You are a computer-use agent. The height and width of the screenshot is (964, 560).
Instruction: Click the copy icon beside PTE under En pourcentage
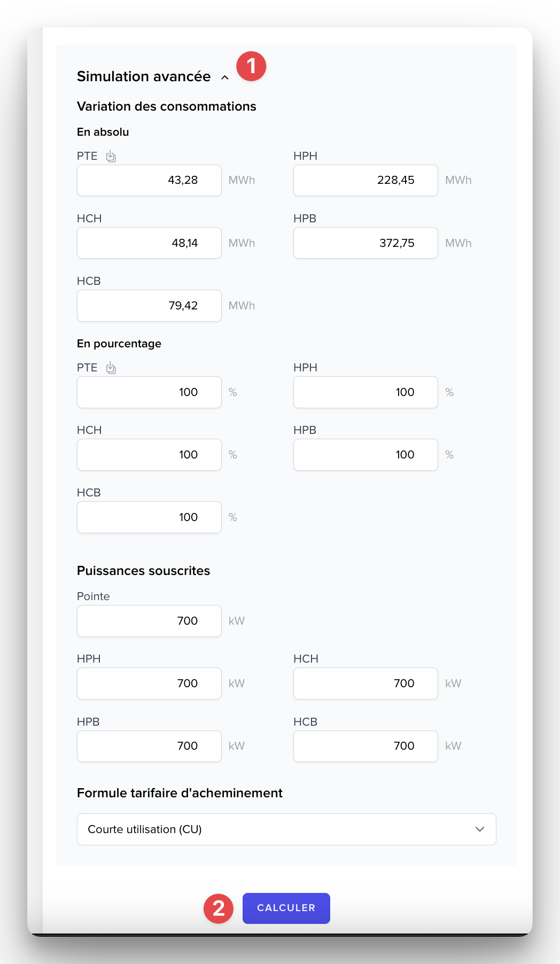coord(111,368)
